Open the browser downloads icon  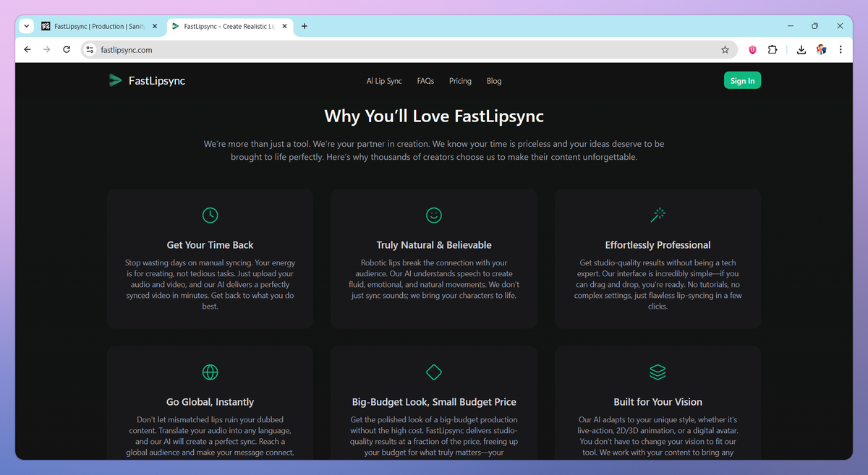[801, 50]
